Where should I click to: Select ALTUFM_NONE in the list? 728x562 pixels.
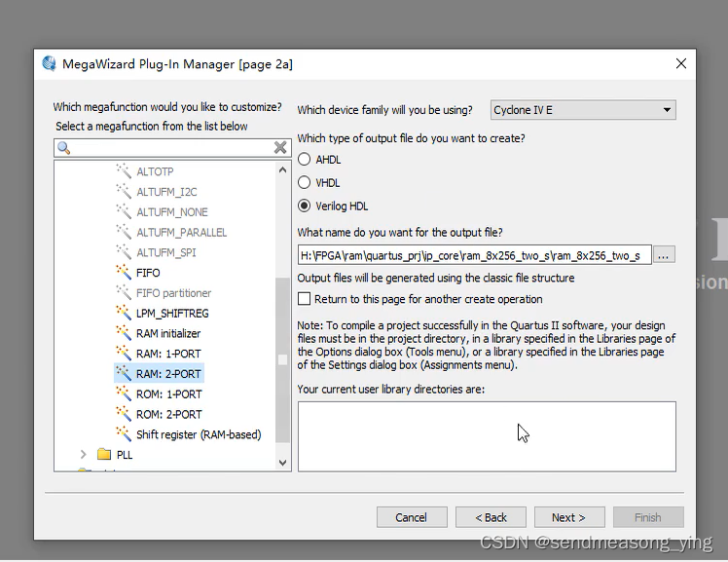pyautogui.click(x=172, y=212)
